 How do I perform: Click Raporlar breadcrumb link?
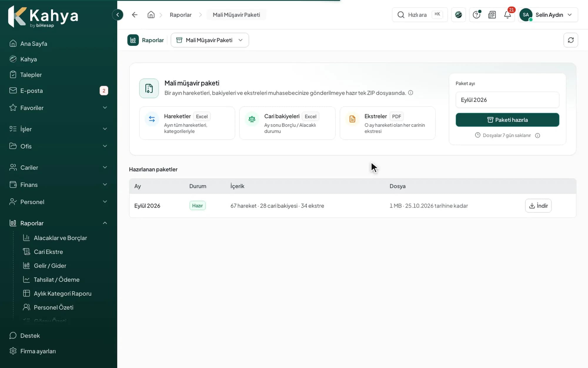pyautogui.click(x=181, y=15)
